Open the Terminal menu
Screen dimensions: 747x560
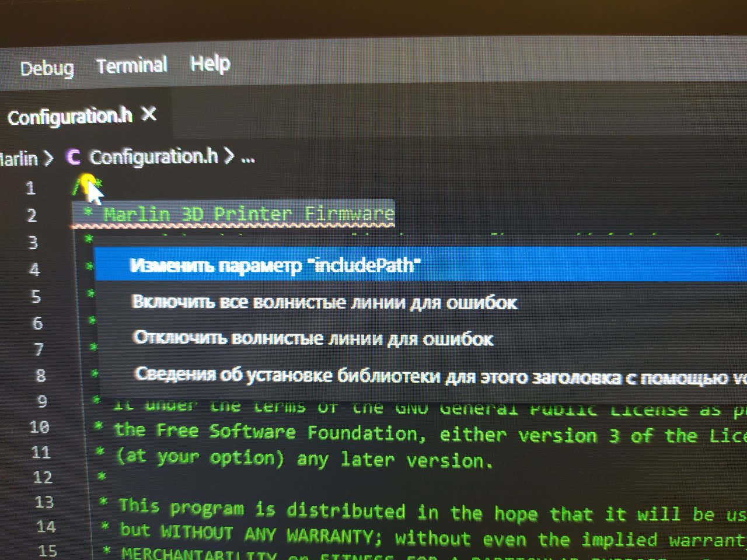[132, 65]
